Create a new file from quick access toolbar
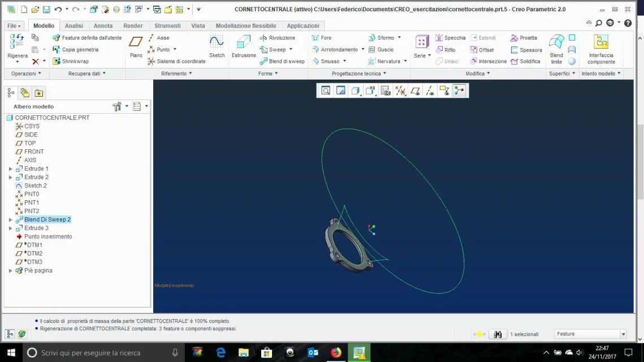644x362 pixels. 24,9
